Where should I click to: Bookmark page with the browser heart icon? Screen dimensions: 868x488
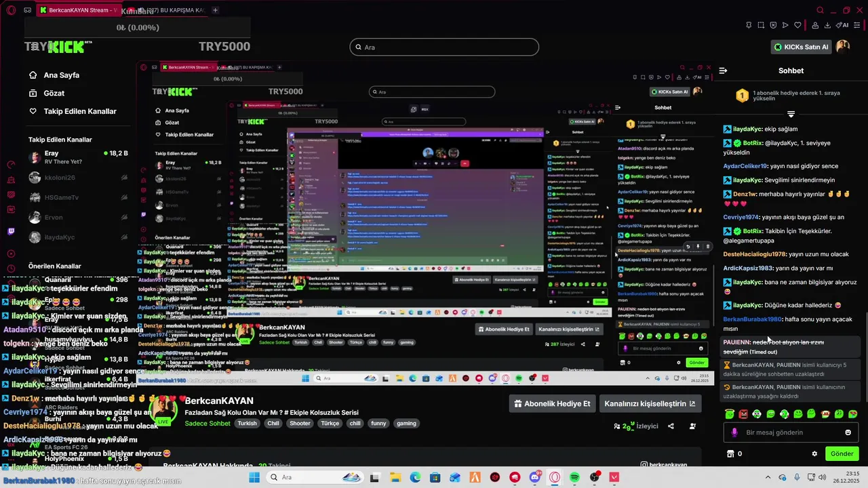798,25
